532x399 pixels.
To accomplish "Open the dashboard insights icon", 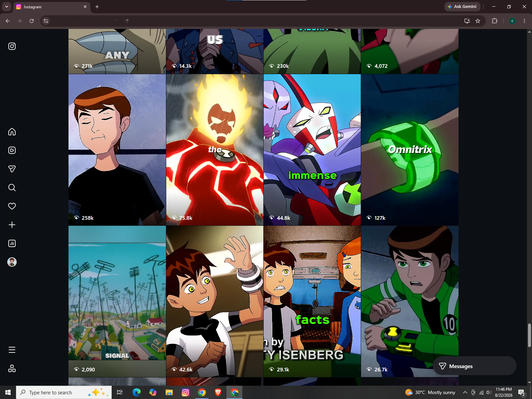I will click(12, 243).
